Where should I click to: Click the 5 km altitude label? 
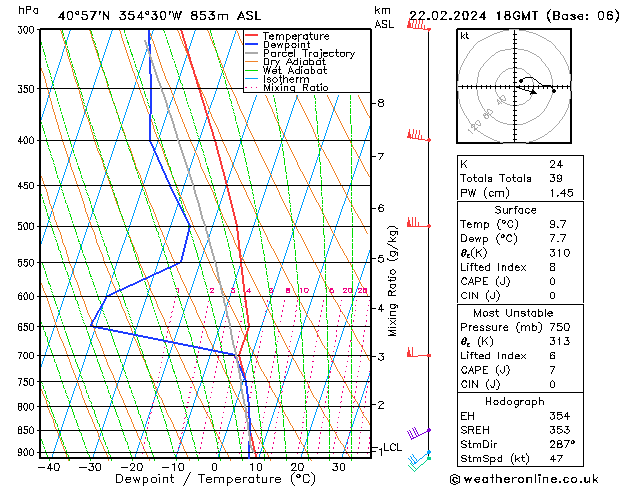(381, 259)
